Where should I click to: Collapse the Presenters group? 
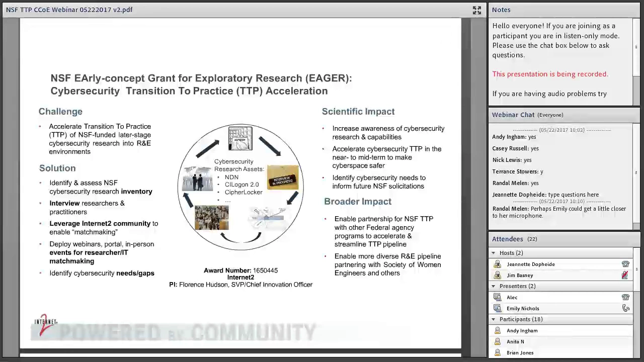pyautogui.click(x=494, y=286)
